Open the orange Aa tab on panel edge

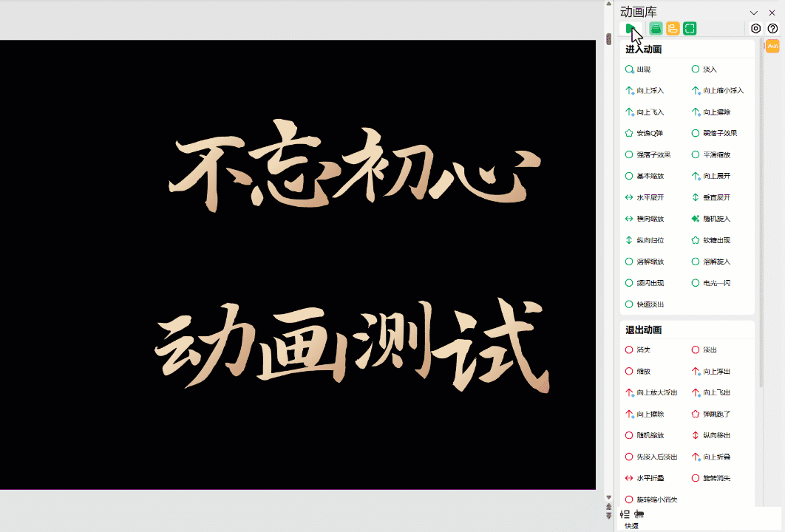coord(772,45)
